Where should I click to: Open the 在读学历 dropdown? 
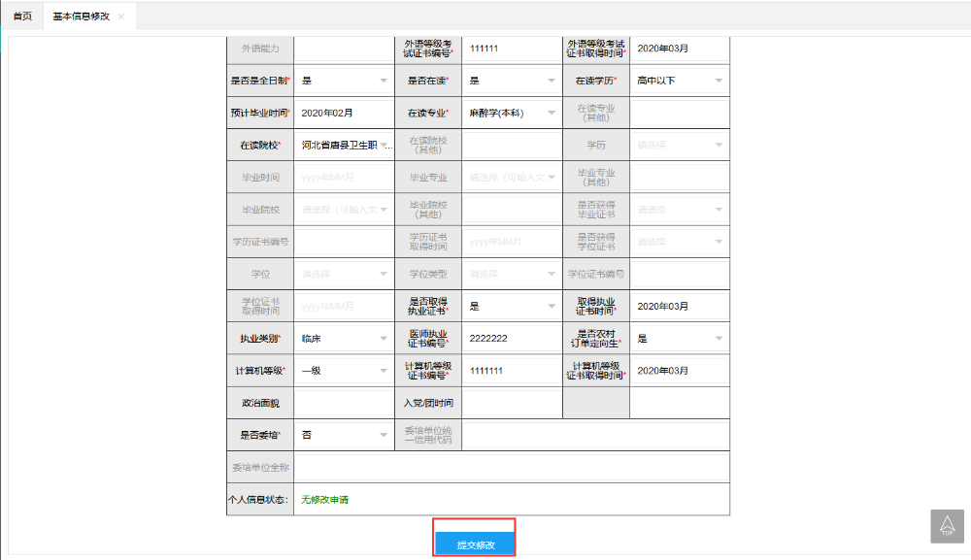(x=679, y=81)
